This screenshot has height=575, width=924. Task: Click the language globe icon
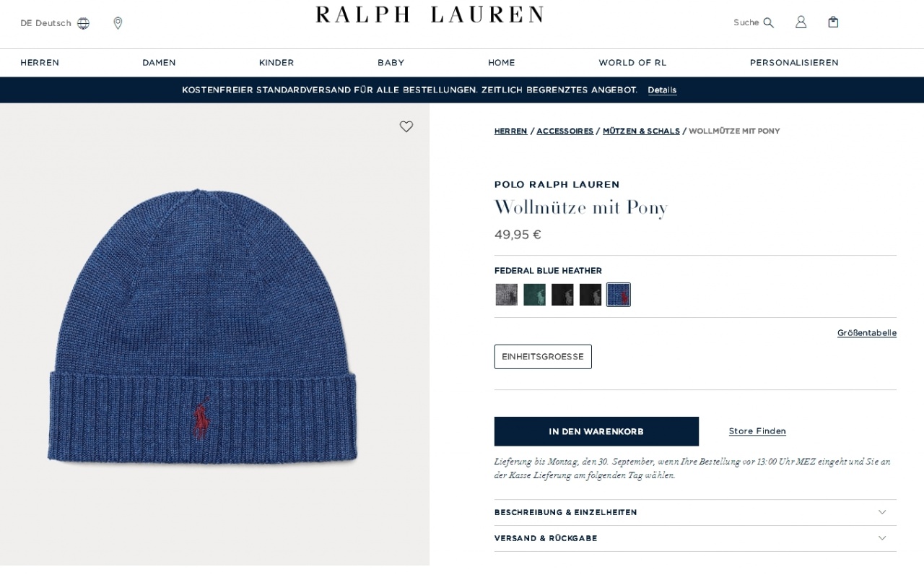coord(84,23)
